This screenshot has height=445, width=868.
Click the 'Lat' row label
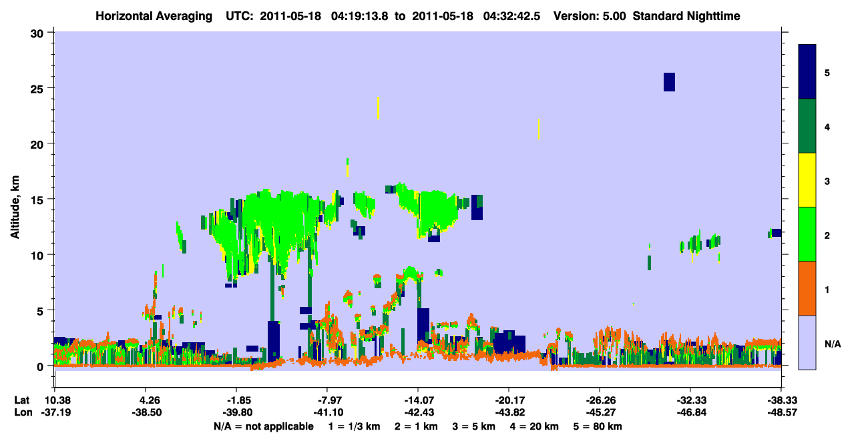point(21,400)
